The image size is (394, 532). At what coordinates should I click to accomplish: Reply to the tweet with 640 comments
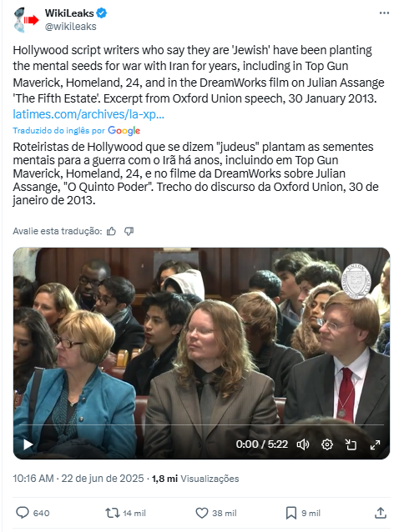(33, 513)
